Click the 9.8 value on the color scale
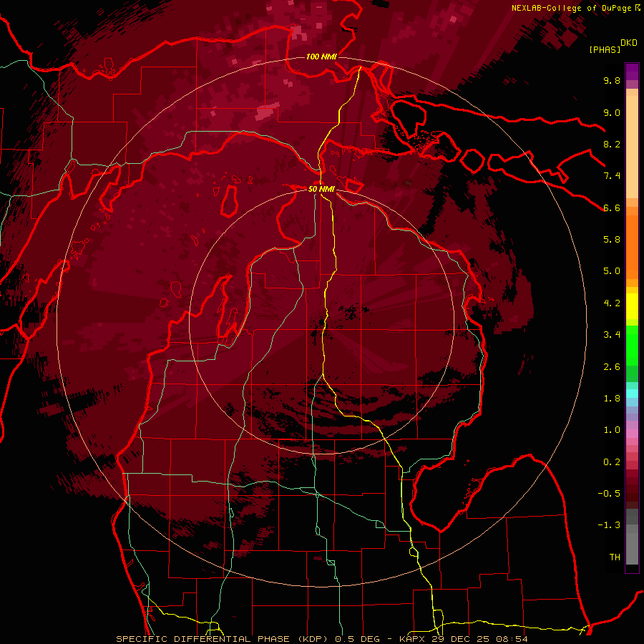644x644 pixels. 612,80
